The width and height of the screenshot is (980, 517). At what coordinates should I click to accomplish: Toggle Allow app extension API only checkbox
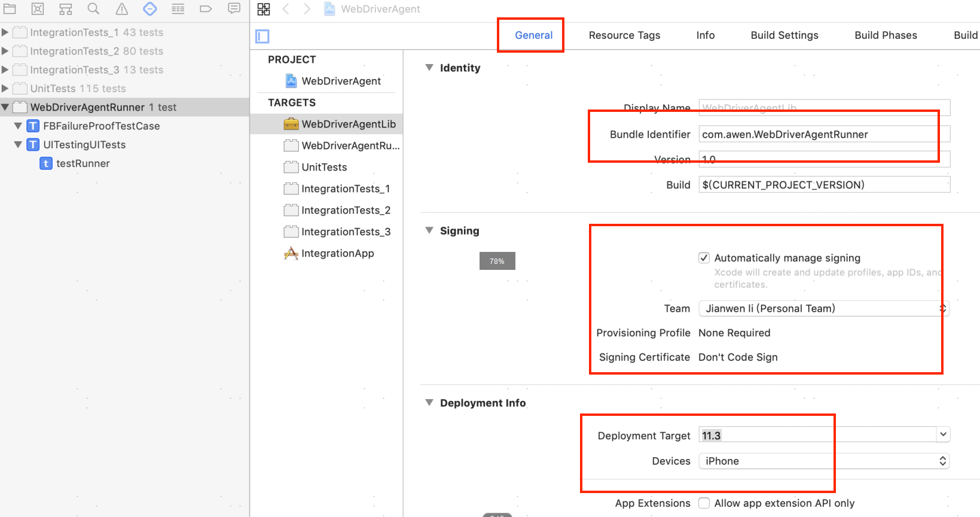point(704,503)
